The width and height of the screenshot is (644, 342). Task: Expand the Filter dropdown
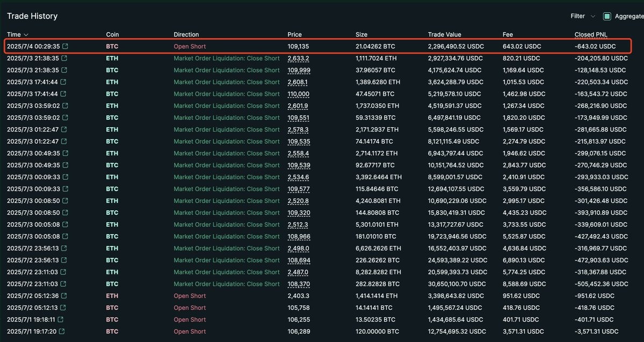[x=583, y=17]
